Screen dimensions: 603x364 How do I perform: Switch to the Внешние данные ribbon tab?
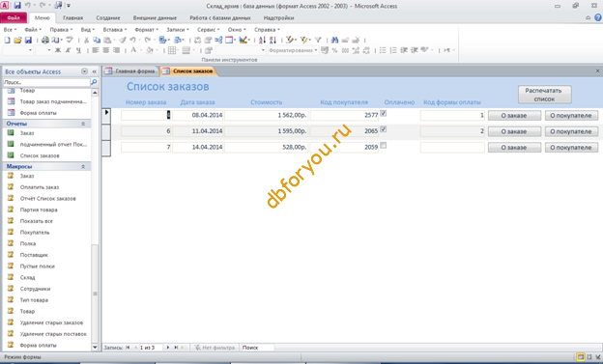[x=155, y=18]
